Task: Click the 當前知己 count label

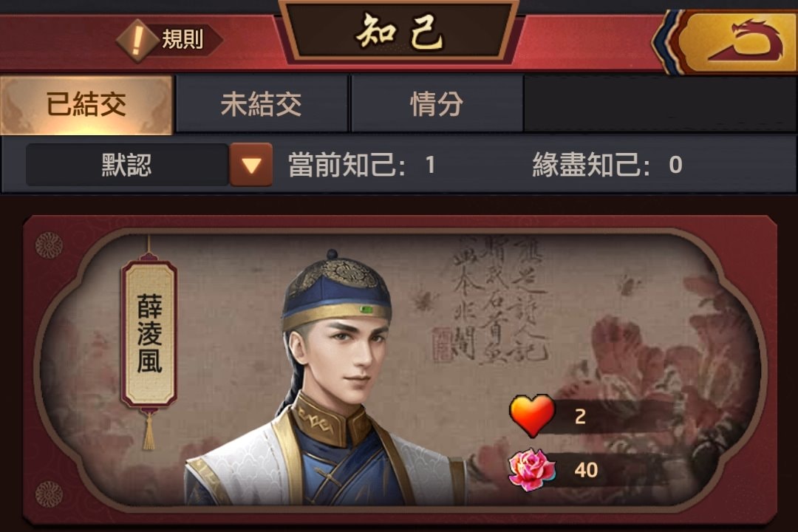Action: coord(362,165)
